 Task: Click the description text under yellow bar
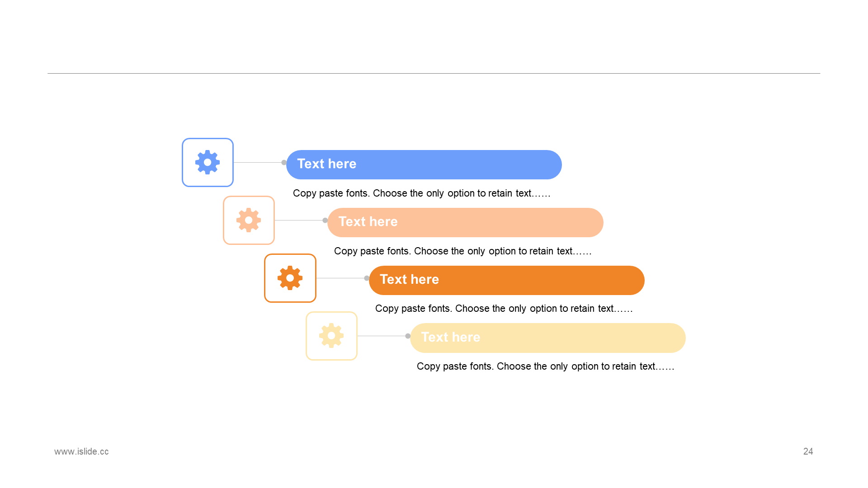(x=546, y=366)
